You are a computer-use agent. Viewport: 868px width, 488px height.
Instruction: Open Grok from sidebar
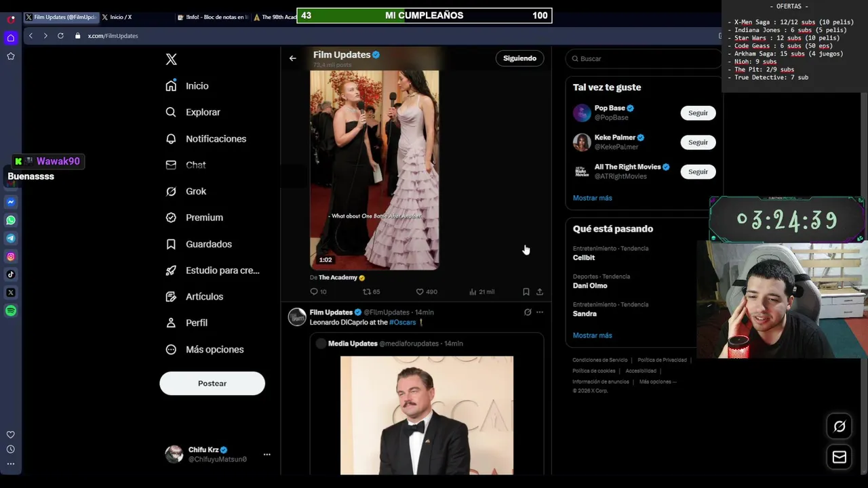pyautogui.click(x=186, y=192)
